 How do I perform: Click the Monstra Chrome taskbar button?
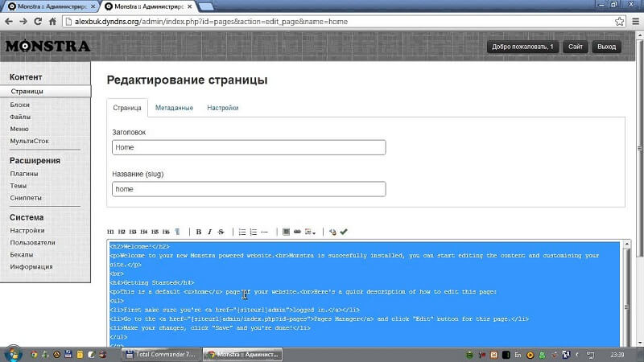point(243,354)
